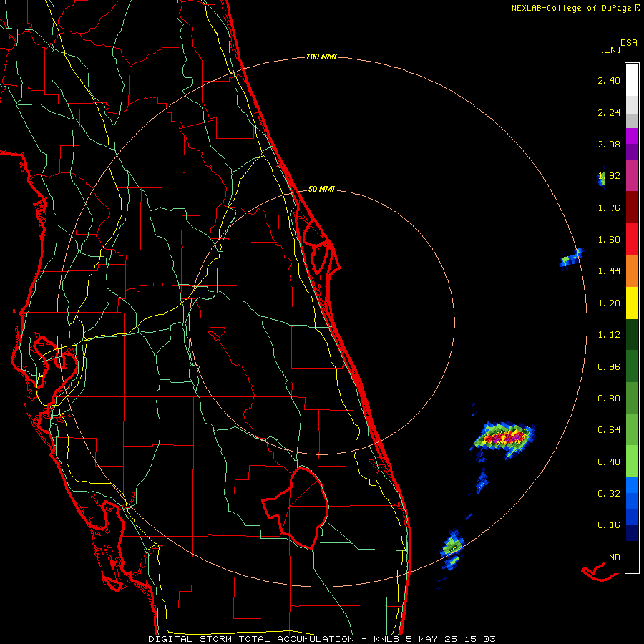Click the DSA product label above legend
Viewport: 644px width, 644px height.
pos(628,42)
